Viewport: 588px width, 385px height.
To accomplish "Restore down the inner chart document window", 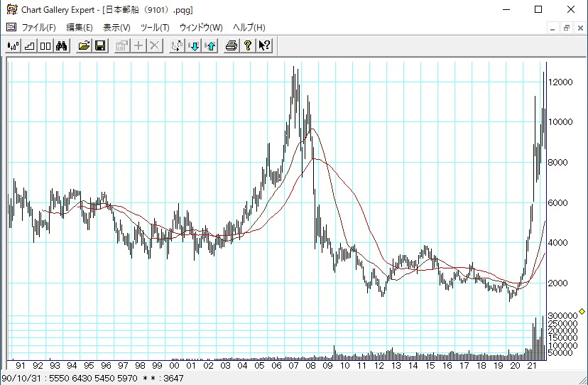I will click(x=567, y=28).
